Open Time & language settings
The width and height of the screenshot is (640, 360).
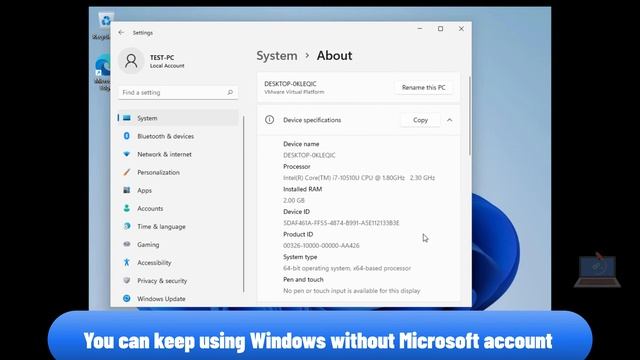coord(178,226)
